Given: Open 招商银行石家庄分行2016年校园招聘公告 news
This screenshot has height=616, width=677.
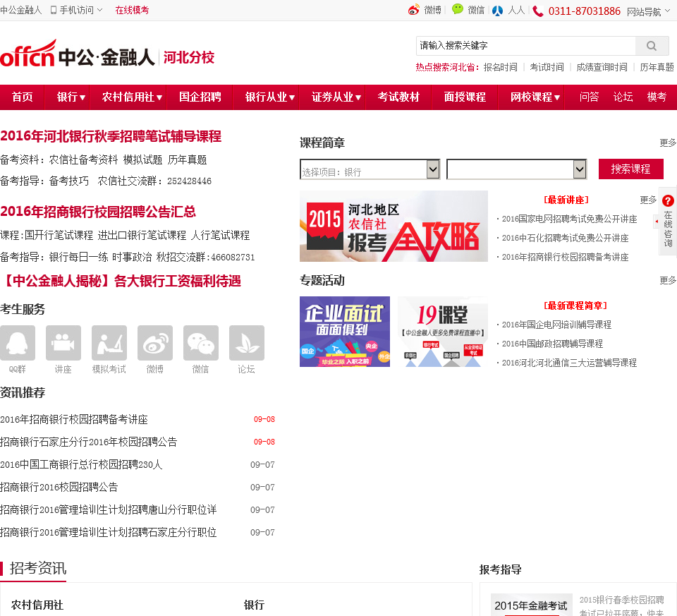Looking at the screenshot, I should pyautogui.click(x=89, y=442).
